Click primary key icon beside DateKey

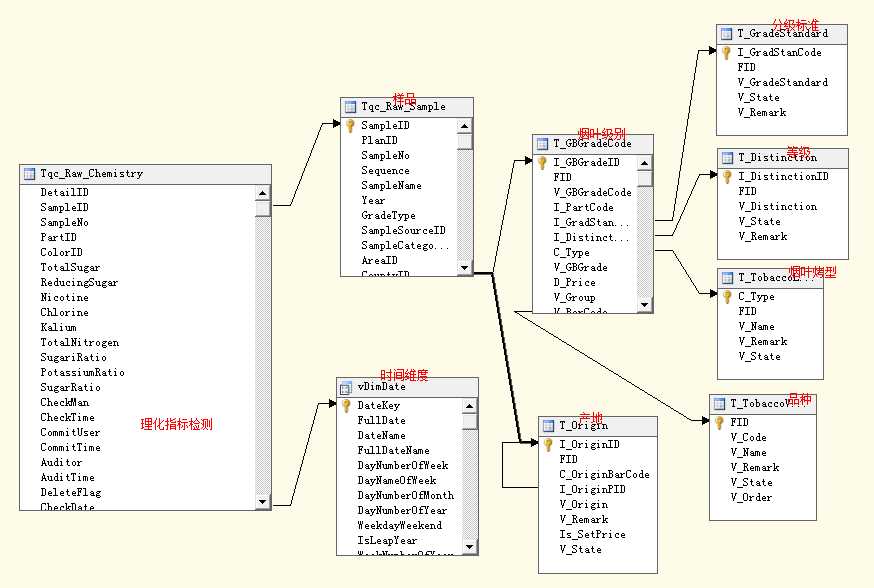[346, 406]
